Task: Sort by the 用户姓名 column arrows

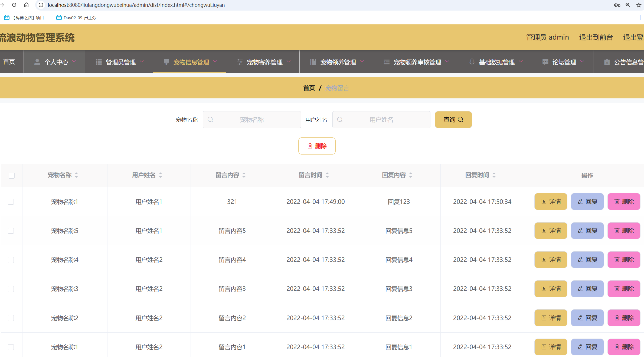Action: click(161, 175)
